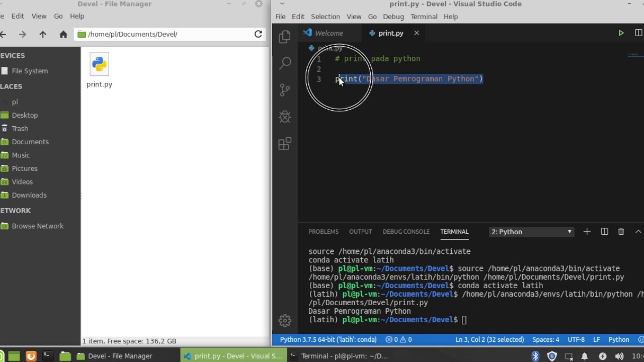Open notifications bell in system tray
The width and height of the screenshot is (644, 362).
click(x=585, y=356)
